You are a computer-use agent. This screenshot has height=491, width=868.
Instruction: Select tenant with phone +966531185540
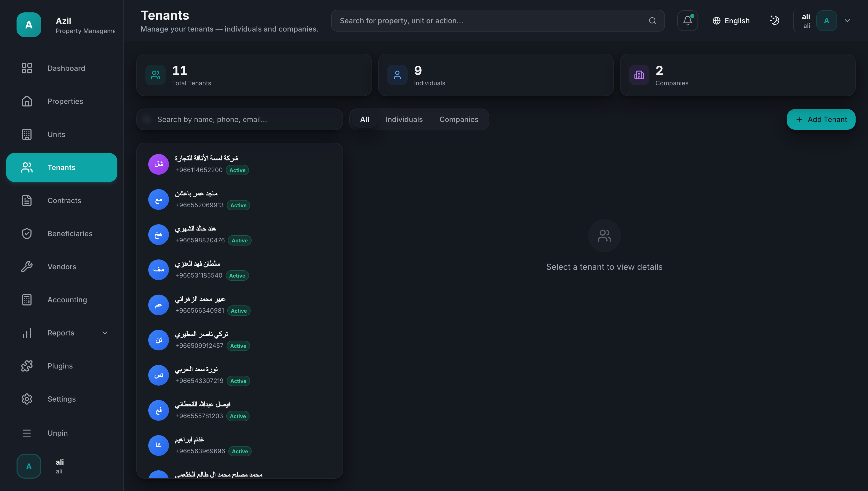(240, 270)
